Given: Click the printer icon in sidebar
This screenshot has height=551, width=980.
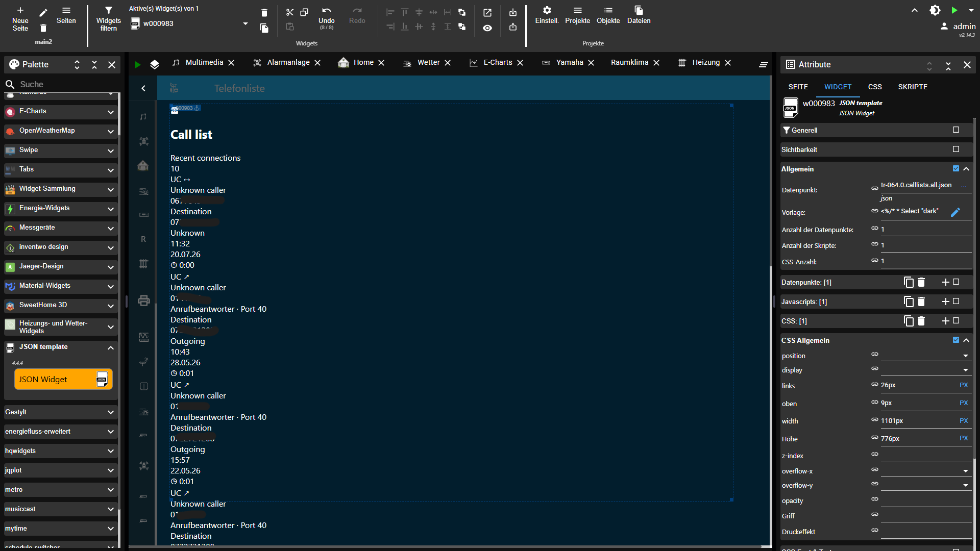Looking at the screenshot, I should (x=144, y=300).
